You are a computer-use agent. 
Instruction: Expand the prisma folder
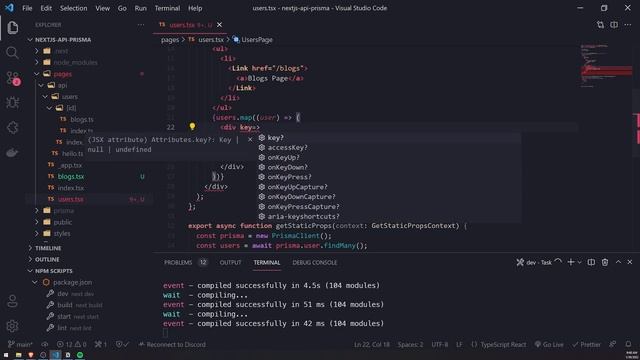(64, 211)
